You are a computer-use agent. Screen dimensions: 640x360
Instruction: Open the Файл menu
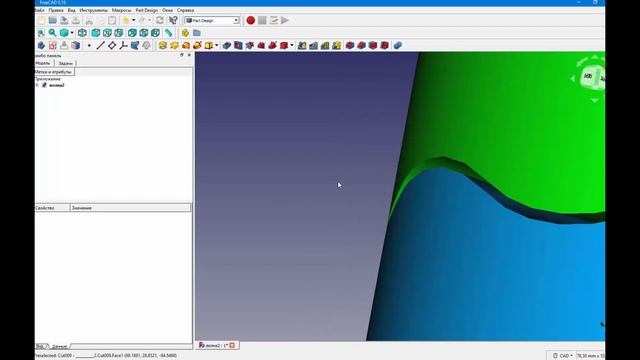point(40,10)
